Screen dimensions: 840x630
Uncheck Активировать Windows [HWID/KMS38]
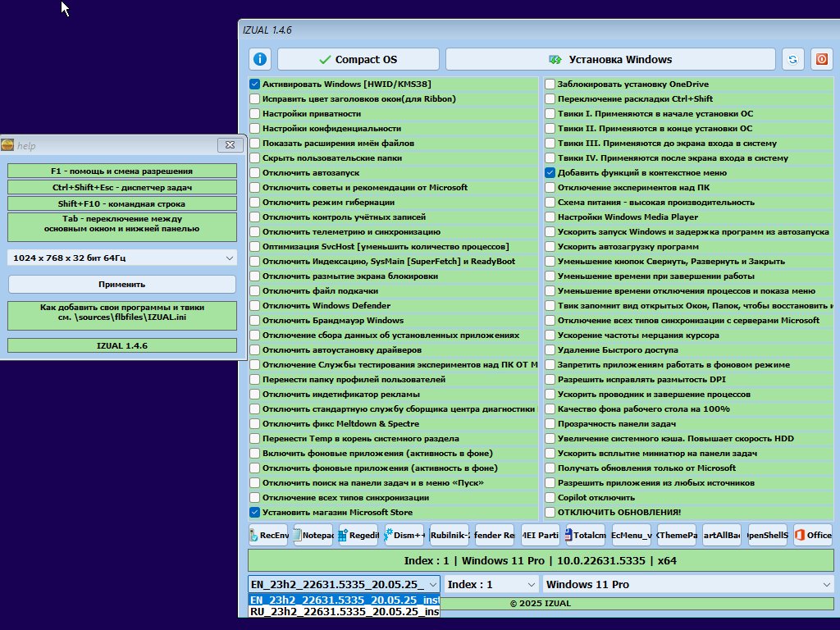255,84
